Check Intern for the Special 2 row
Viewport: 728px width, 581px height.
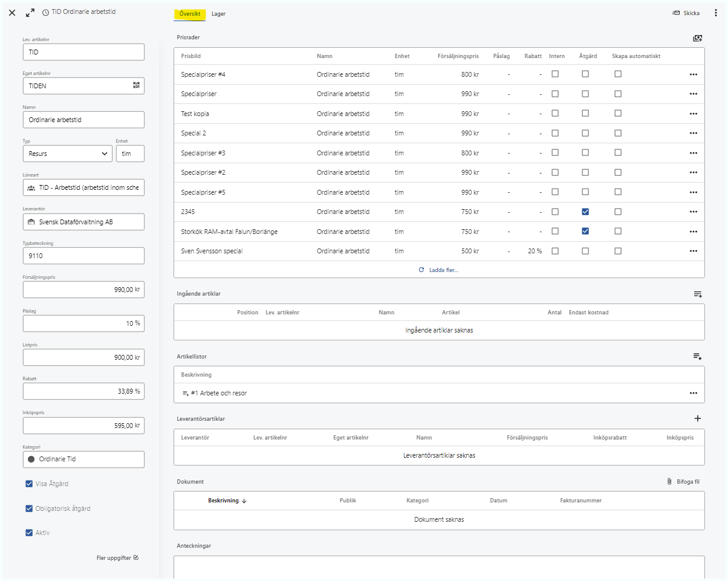click(x=555, y=133)
